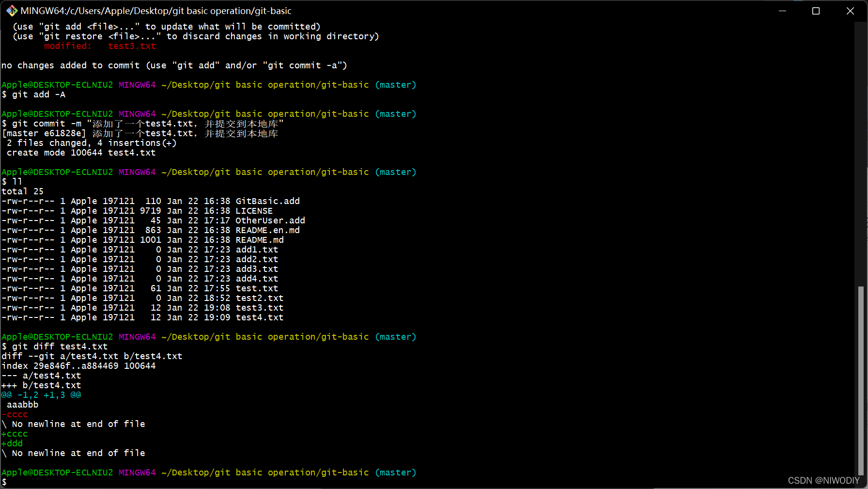
Task: Click the 9719 file size for LICENSE
Action: (x=151, y=211)
